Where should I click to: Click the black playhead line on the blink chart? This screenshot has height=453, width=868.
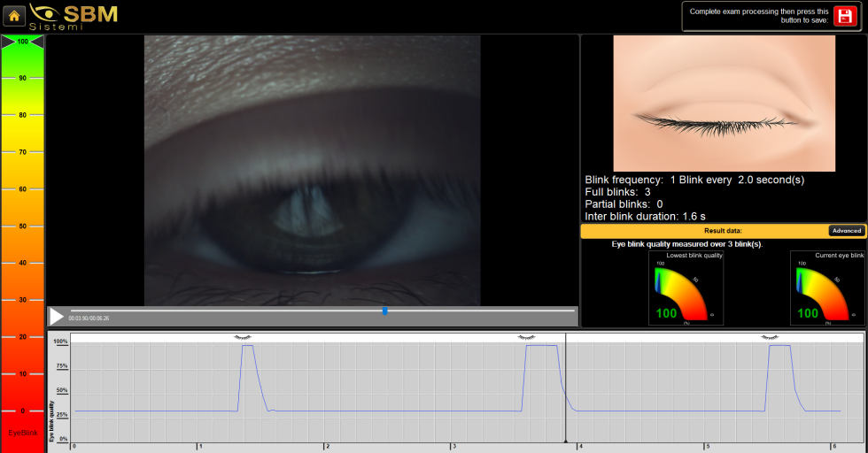click(565, 389)
